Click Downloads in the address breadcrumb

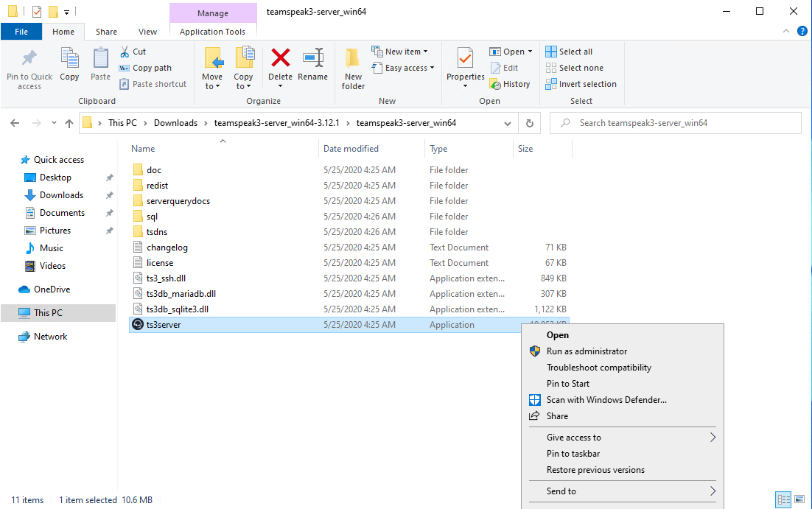175,123
